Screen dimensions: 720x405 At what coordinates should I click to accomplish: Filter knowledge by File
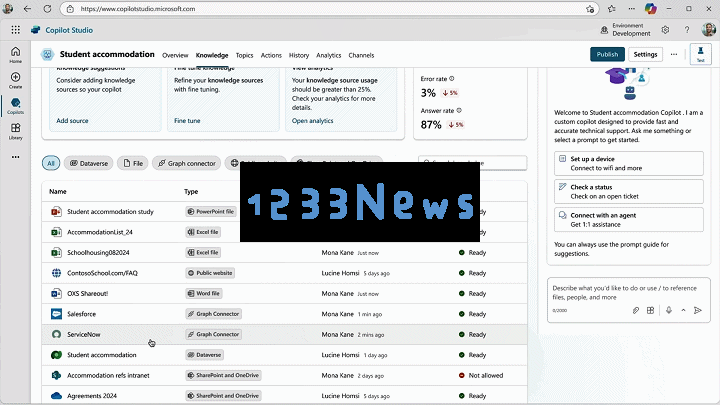tap(133, 163)
